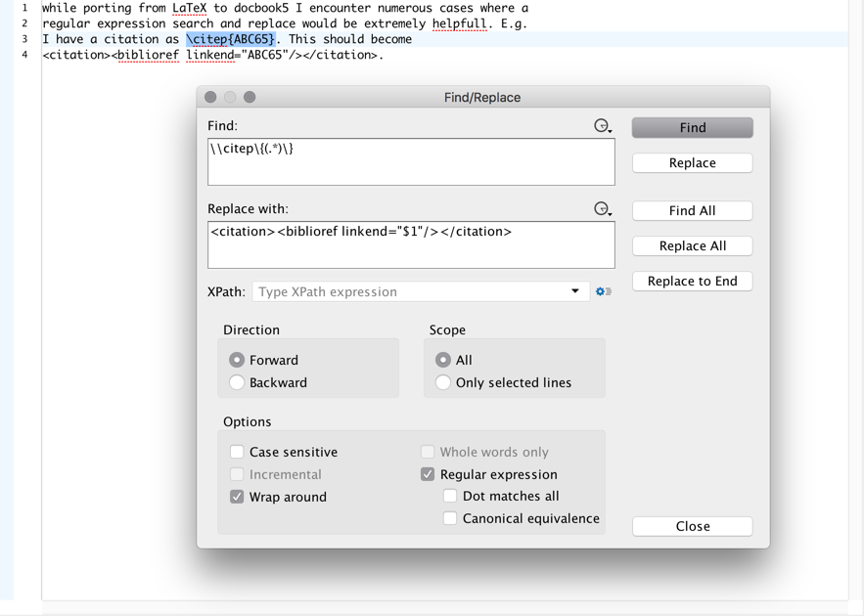
Task: Click the Replace to End button
Action: click(693, 282)
